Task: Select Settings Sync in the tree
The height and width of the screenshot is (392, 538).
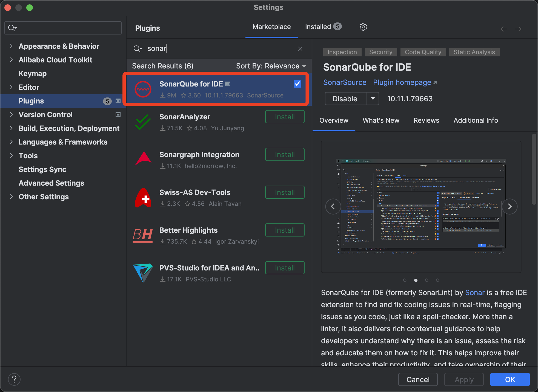Action: (42, 169)
